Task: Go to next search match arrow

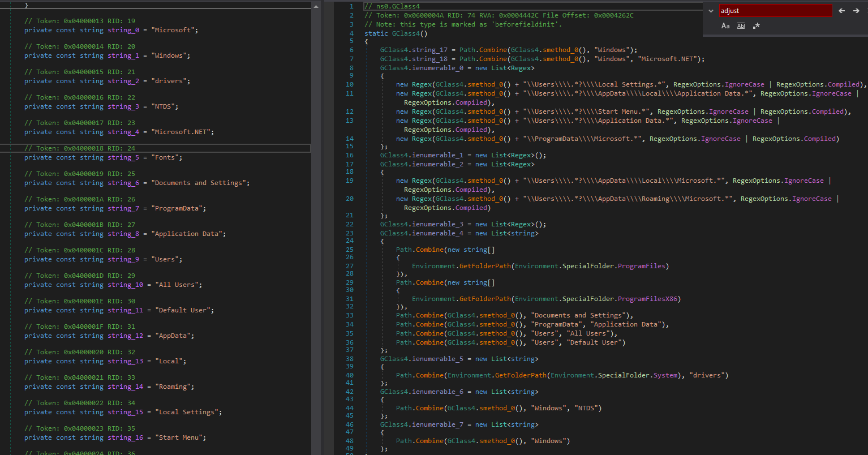Action: pos(856,11)
